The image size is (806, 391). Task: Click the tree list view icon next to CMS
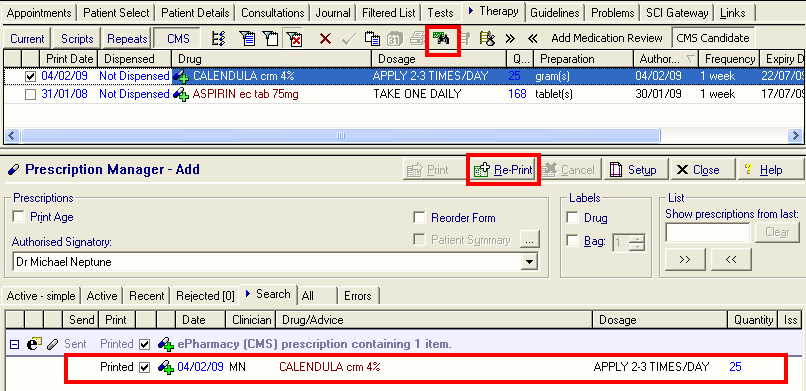pos(219,39)
